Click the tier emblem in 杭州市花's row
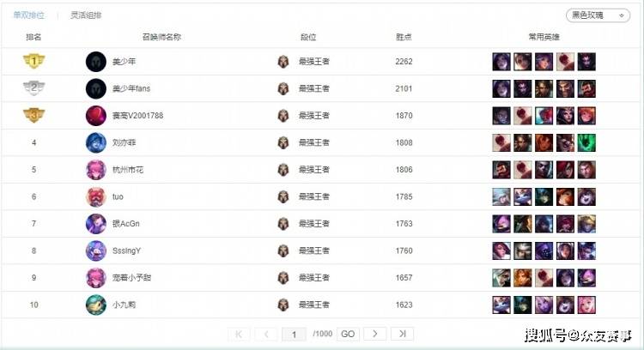Screen dimensions: 644x350 pyautogui.click(x=283, y=170)
